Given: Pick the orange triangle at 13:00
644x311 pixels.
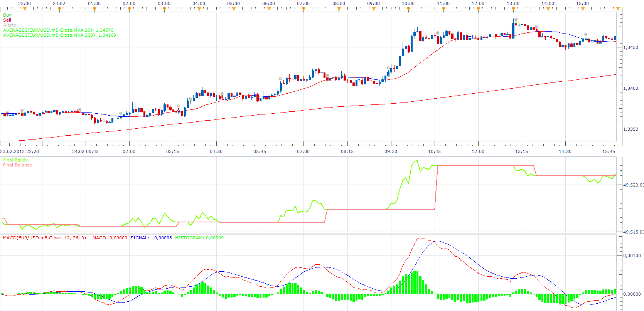Looking at the screenshot, I should [x=513, y=10].
